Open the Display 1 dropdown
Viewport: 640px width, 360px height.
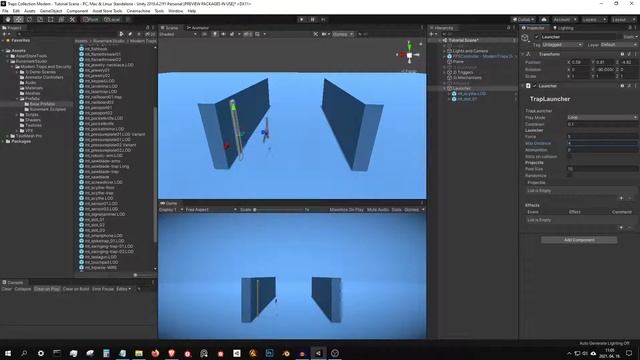(x=171, y=209)
